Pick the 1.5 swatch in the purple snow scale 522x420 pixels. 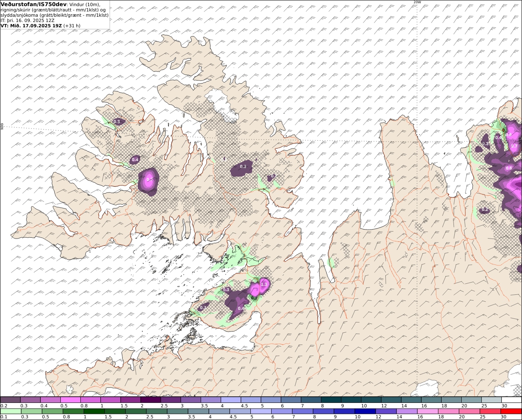click(130, 400)
